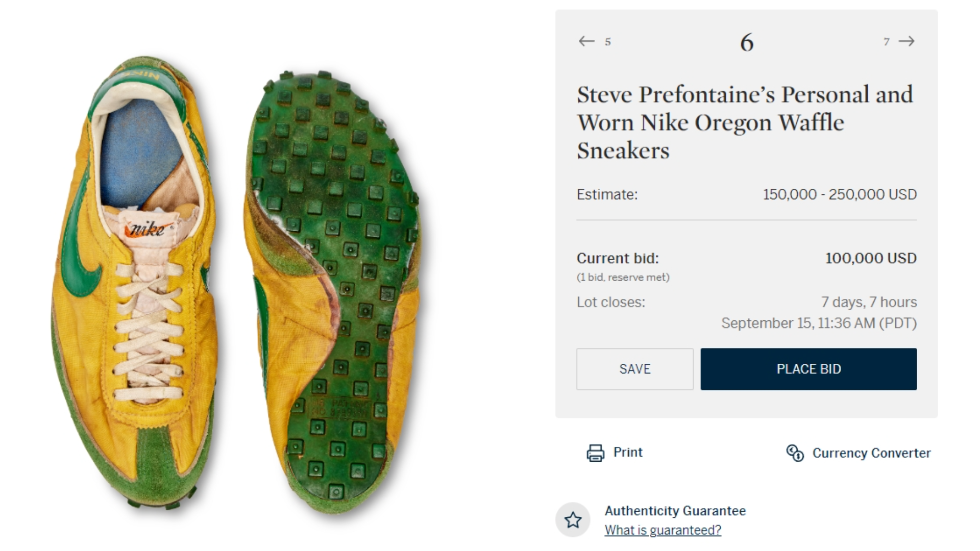The height and width of the screenshot is (551, 980).
Task: Click the currency coins icon
Action: click(795, 452)
